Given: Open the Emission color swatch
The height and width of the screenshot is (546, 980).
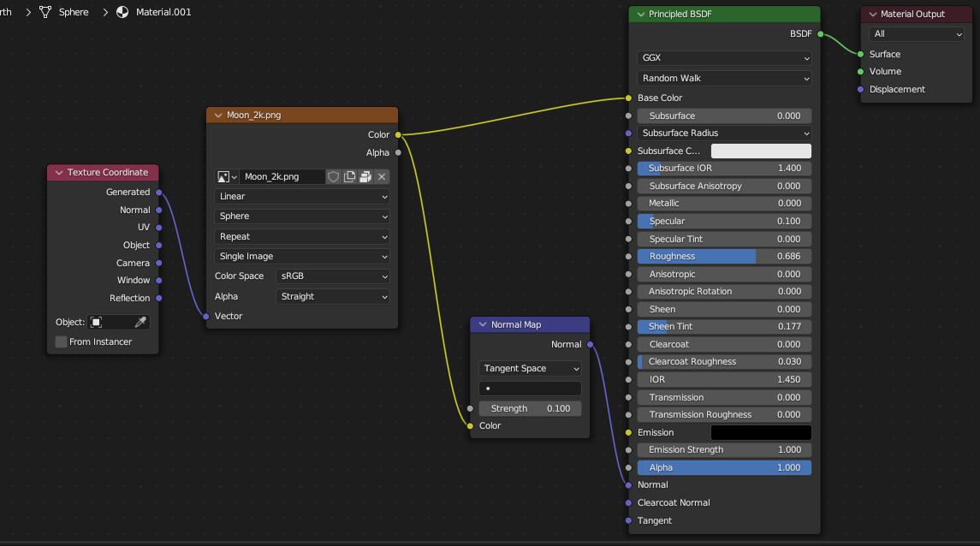Looking at the screenshot, I should click(761, 432).
